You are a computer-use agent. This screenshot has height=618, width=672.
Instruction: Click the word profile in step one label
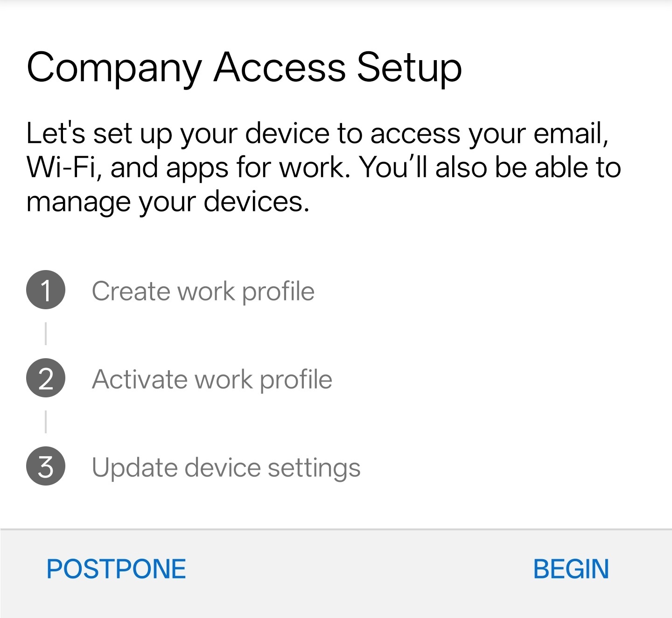pos(279,292)
